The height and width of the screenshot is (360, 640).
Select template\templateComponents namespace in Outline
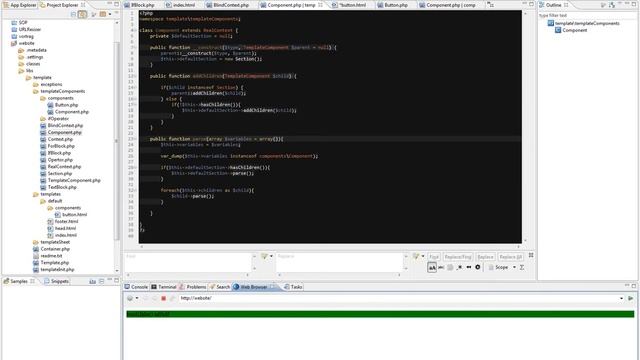pyautogui.click(x=584, y=23)
